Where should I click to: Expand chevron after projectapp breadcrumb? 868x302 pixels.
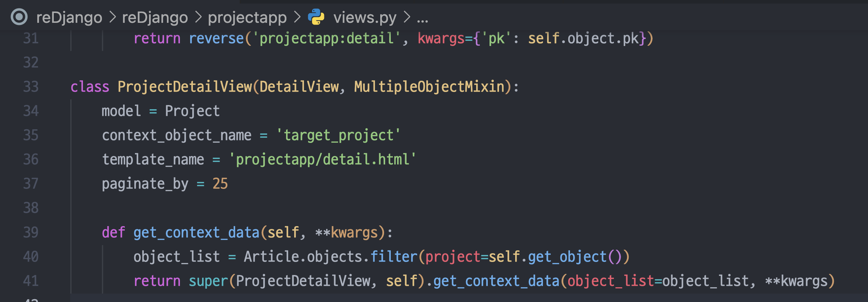point(297,17)
